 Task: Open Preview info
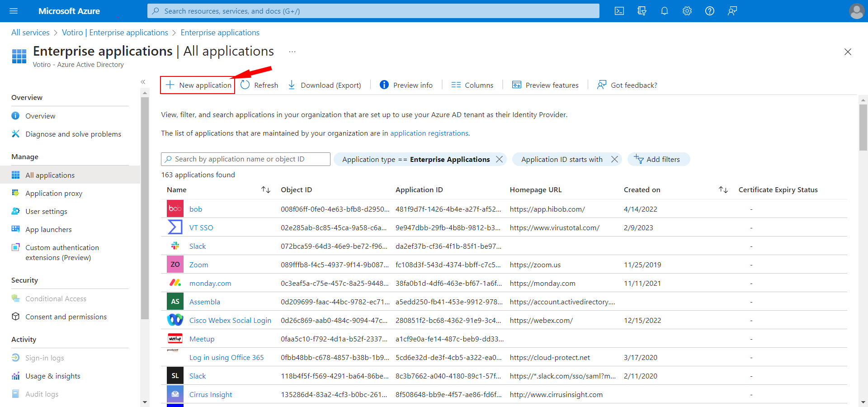406,85
